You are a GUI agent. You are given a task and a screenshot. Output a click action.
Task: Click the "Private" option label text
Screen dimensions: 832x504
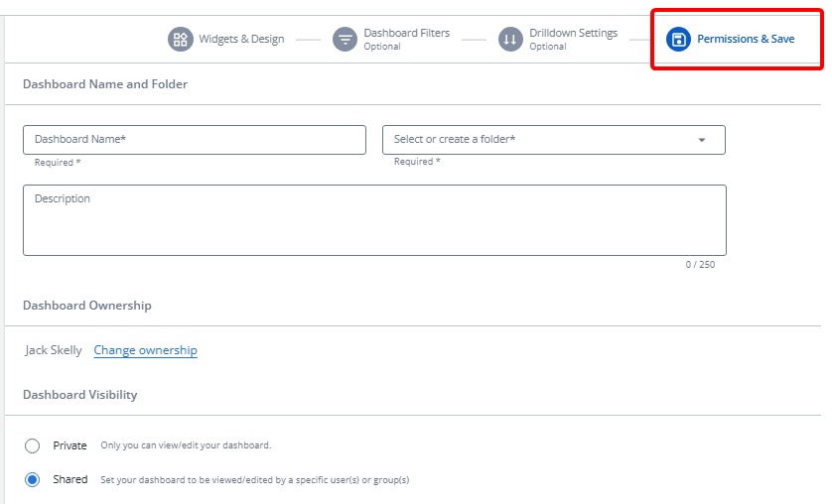tap(69, 445)
